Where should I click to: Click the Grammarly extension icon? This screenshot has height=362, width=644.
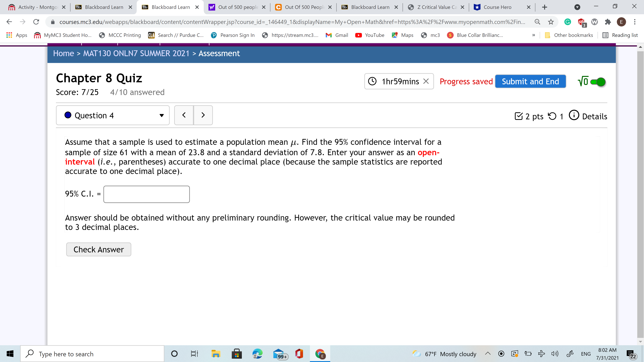568,22
